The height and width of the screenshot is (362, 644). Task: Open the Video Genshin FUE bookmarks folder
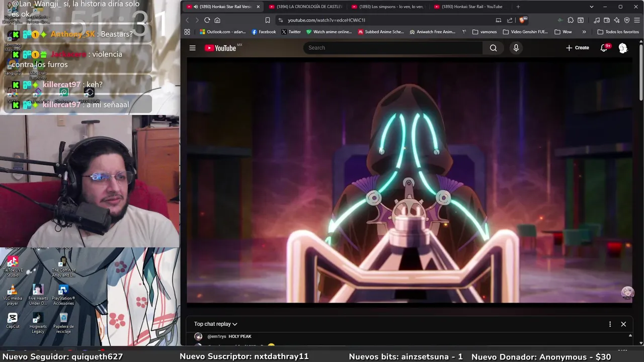click(525, 32)
